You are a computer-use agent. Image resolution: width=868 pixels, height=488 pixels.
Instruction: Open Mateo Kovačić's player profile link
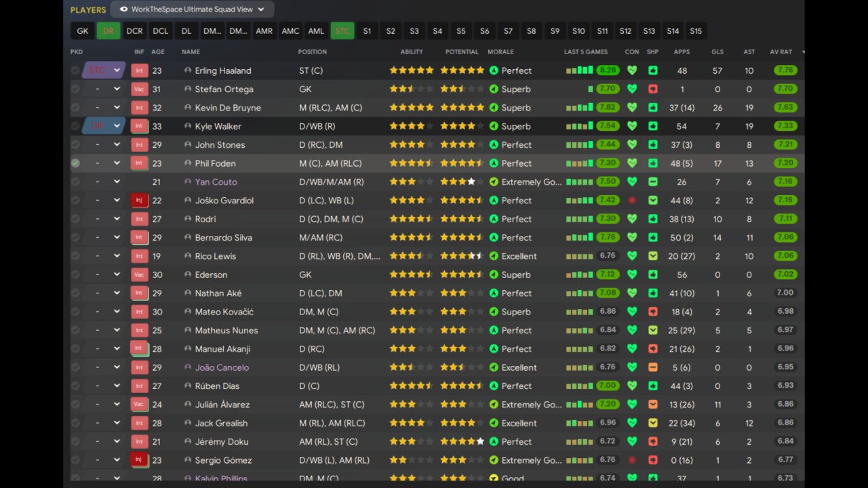(224, 312)
